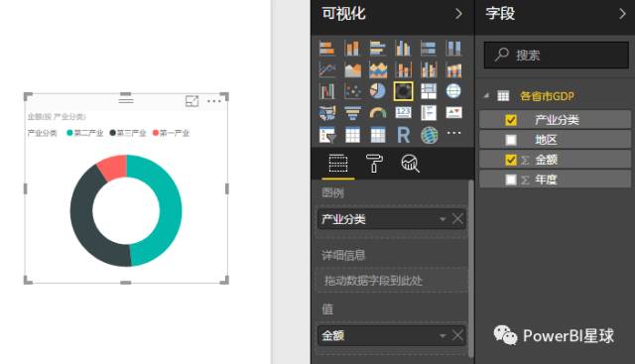Click the 第二产业 legend teal marker
Image resolution: width=635 pixels, height=364 pixels.
[69, 133]
